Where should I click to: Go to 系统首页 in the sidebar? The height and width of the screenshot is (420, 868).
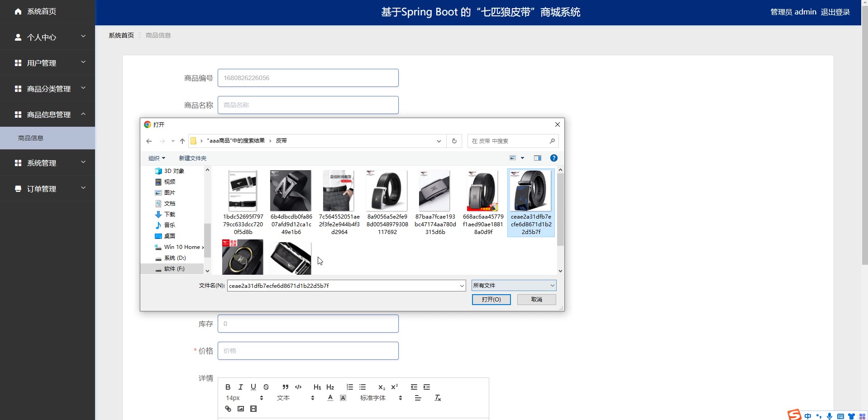(x=48, y=11)
